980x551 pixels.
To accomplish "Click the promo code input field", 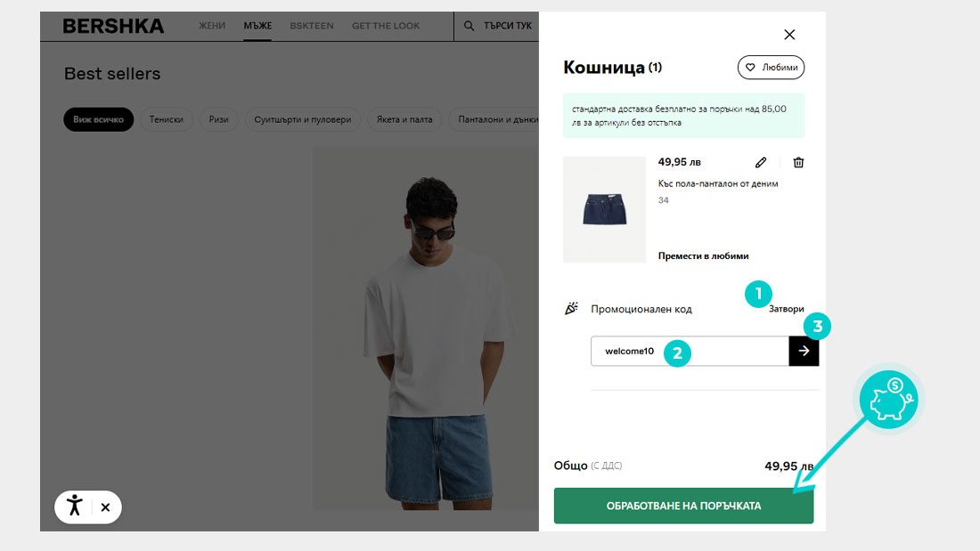I will pos(690,351).
